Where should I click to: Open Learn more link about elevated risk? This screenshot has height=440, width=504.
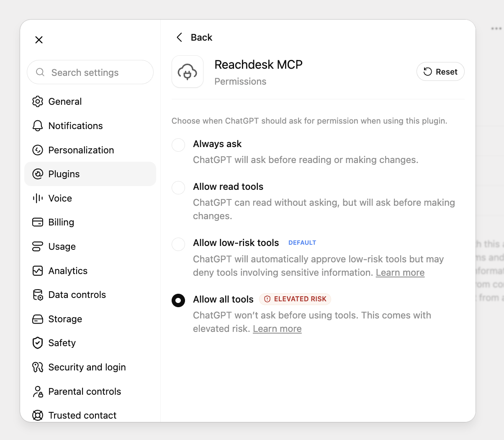[x=277, y=329]
